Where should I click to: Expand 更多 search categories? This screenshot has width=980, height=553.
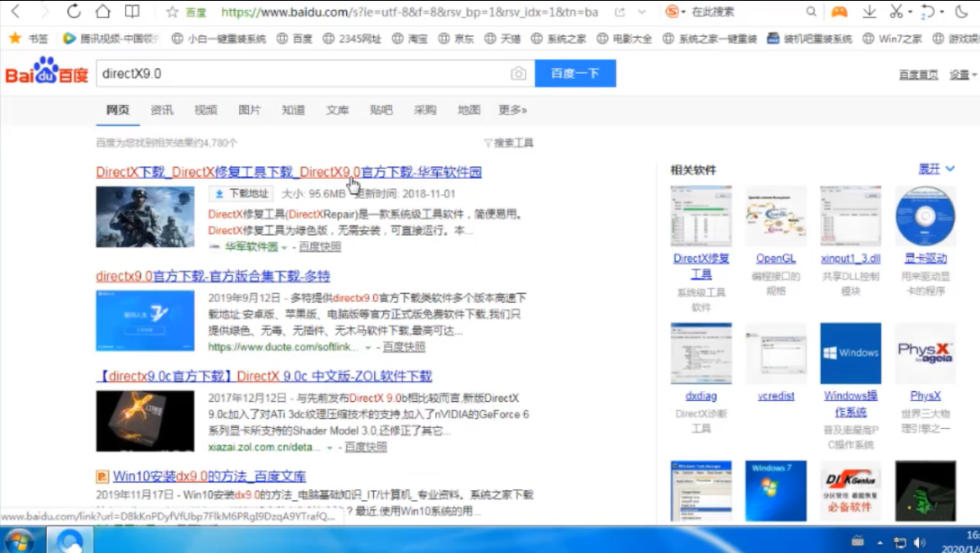512,110
